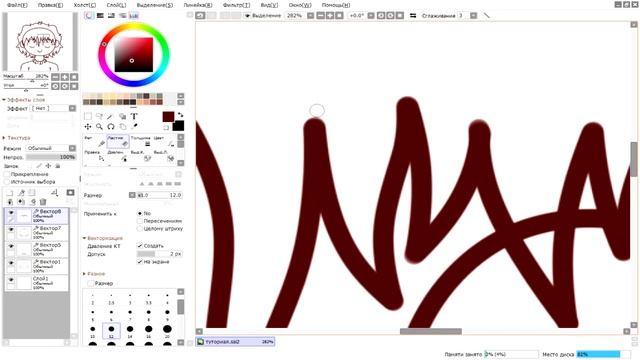The width and height of the screenshot is (640, 360).
Task: Open the Правка menu
Action: pyautogui.click(x=51, y=5)
